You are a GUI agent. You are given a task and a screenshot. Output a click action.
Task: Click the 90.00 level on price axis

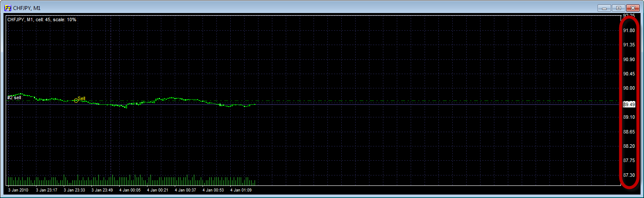(x=629, y=88)
